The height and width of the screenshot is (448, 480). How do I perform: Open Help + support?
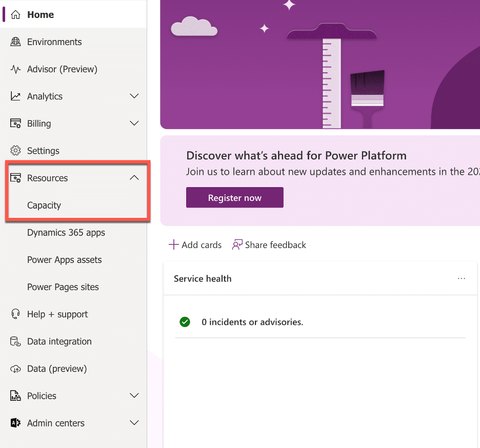point(73,314)
